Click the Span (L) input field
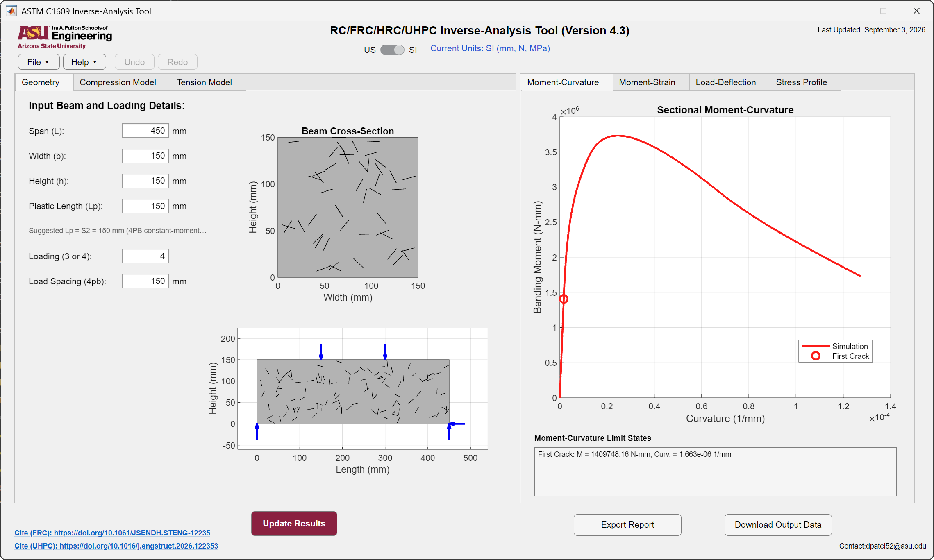Viewport: 934px width, 560px height. [x=145, y=131]
